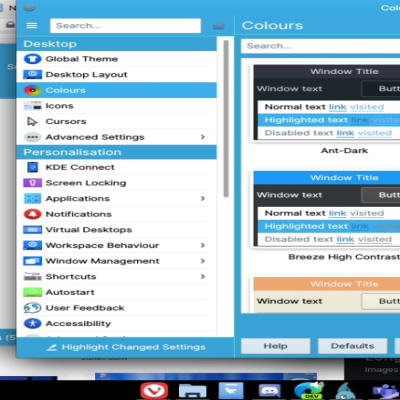
Task: Expand the Window Management submenu arrow
Action: coord(203,261)
